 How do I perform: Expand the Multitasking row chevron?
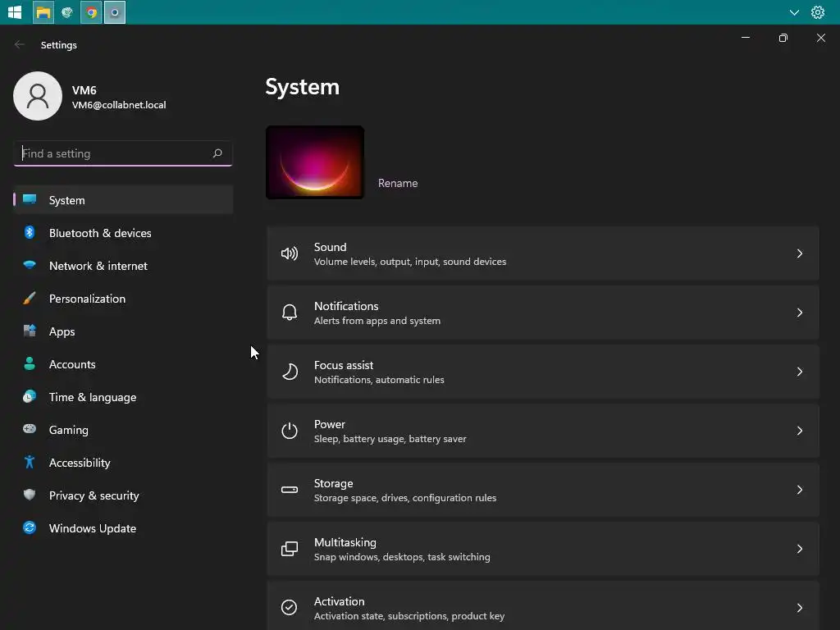click(799, 549)
